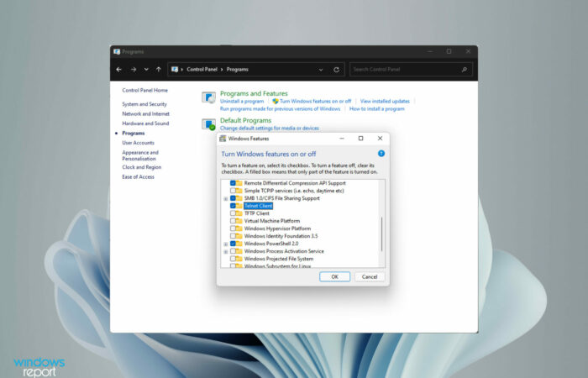Click the search magnifier icon
This screenshot has height=378, width=588.
pyautogui.click(x=465, y=70)
